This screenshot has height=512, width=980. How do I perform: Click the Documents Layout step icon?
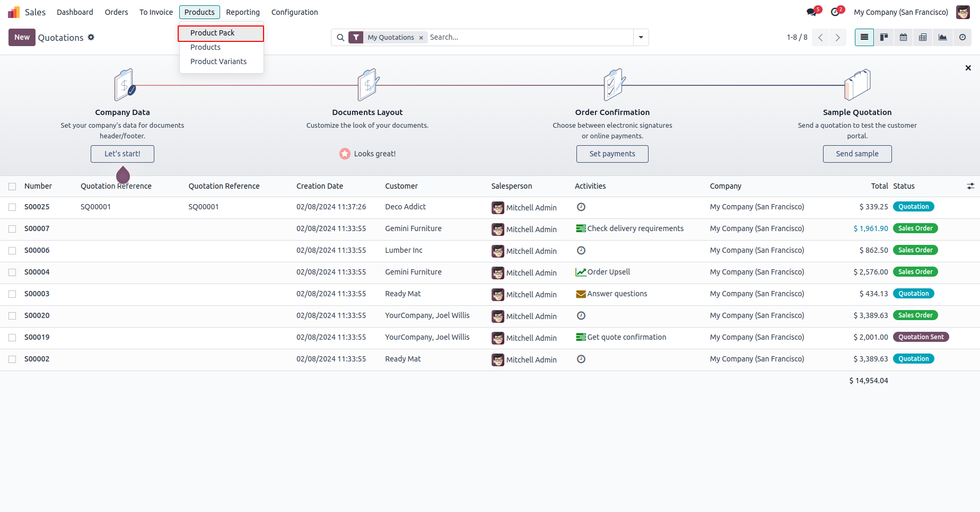coord(368,85)
